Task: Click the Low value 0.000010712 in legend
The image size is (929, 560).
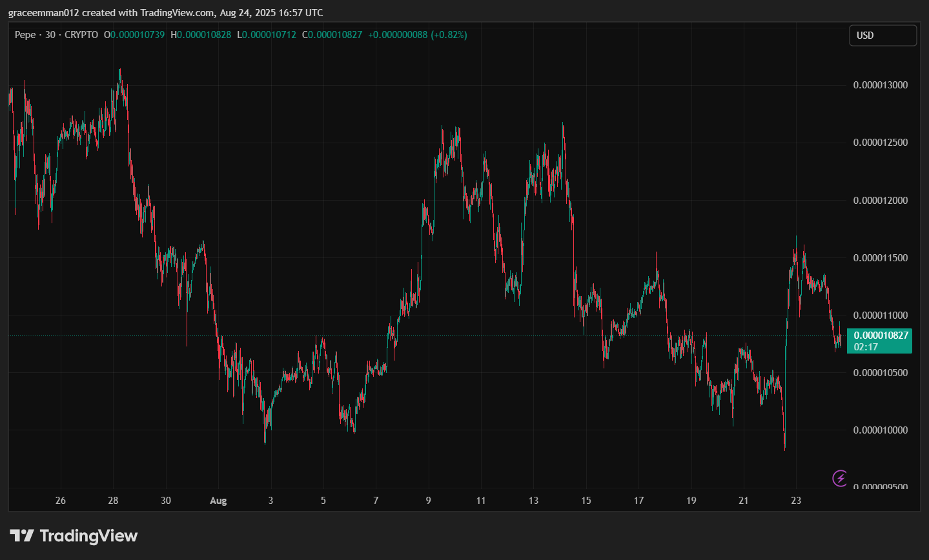Action: pos(269,35)
